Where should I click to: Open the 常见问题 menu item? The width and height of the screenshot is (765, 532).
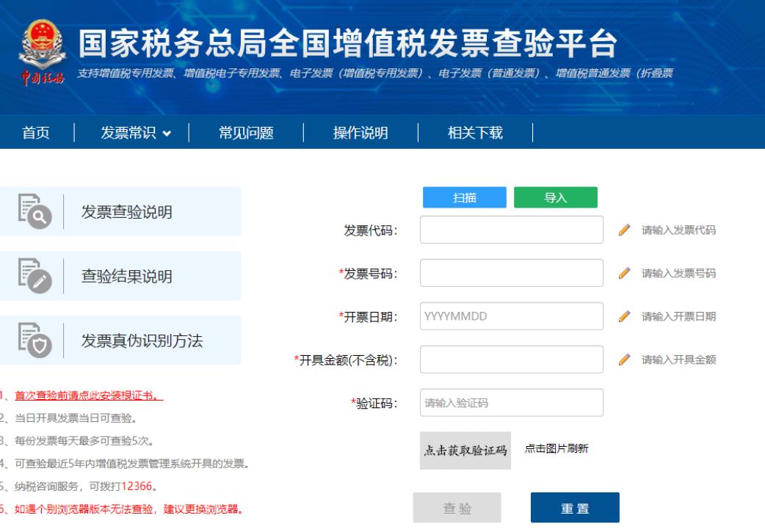(246, 133)
